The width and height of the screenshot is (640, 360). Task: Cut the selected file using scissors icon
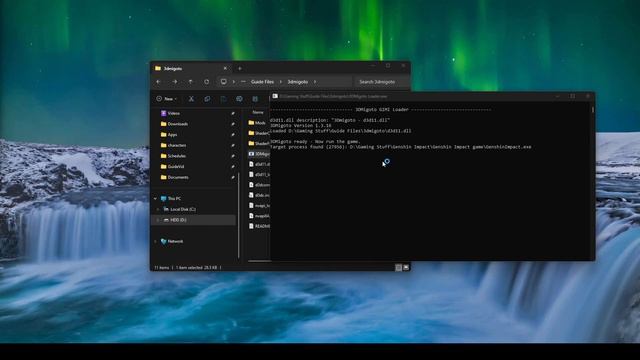pos(191,99)
